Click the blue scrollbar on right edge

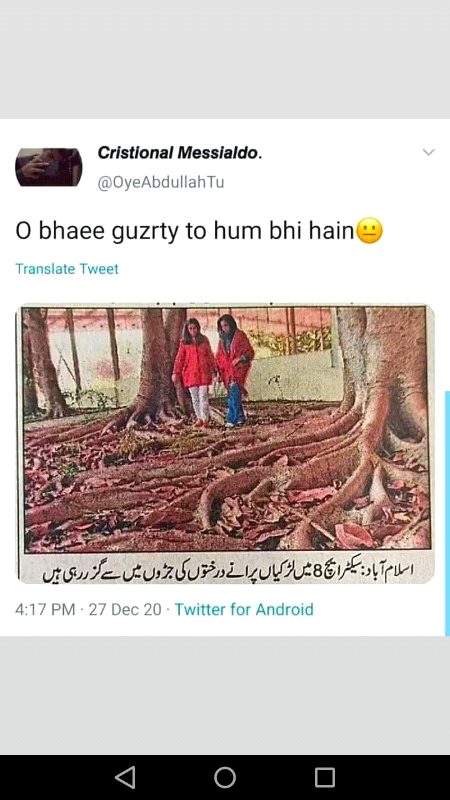pos(447,513)
